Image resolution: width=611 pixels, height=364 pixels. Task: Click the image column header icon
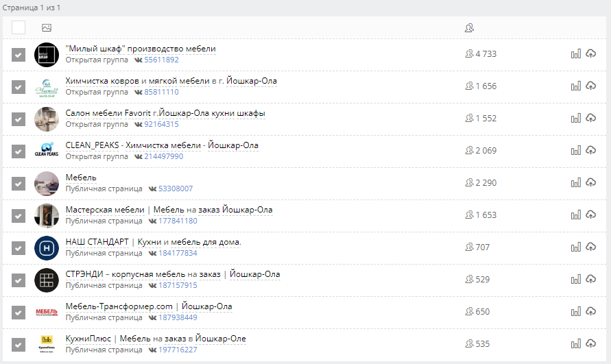point(47,27)
